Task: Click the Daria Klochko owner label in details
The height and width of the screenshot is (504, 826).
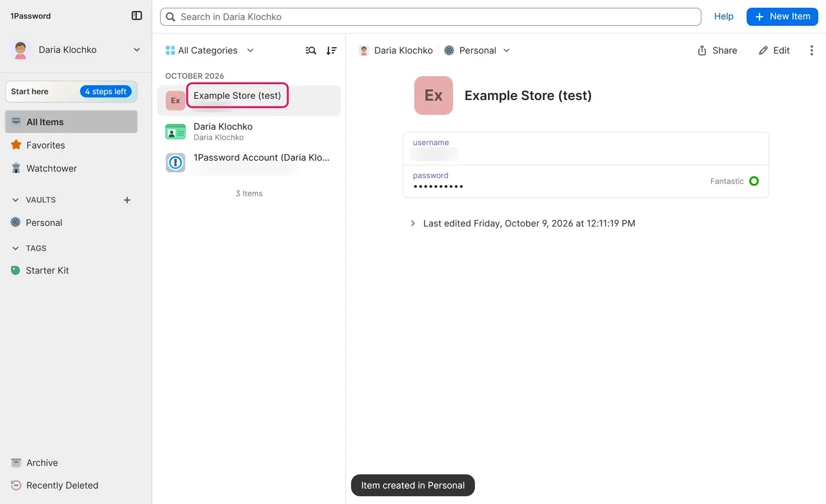Action: click(x=396, y=50)
